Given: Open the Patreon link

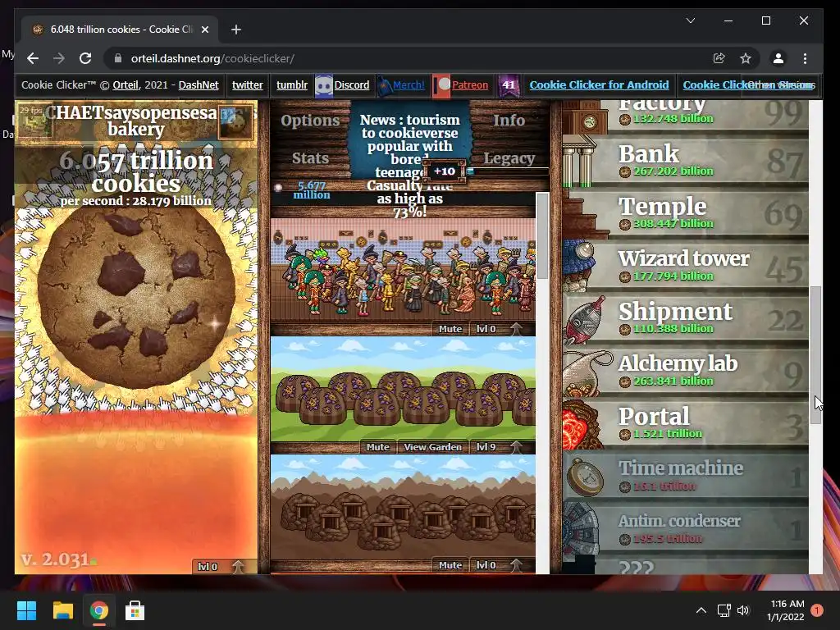Looking at the screenshot, I should (470, 84).
